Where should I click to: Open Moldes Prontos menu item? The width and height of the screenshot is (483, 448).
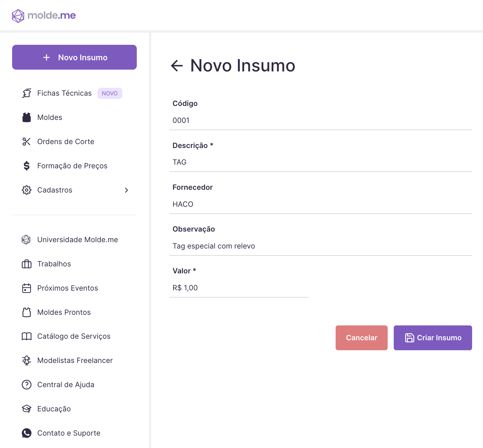[x=74, y=312]
